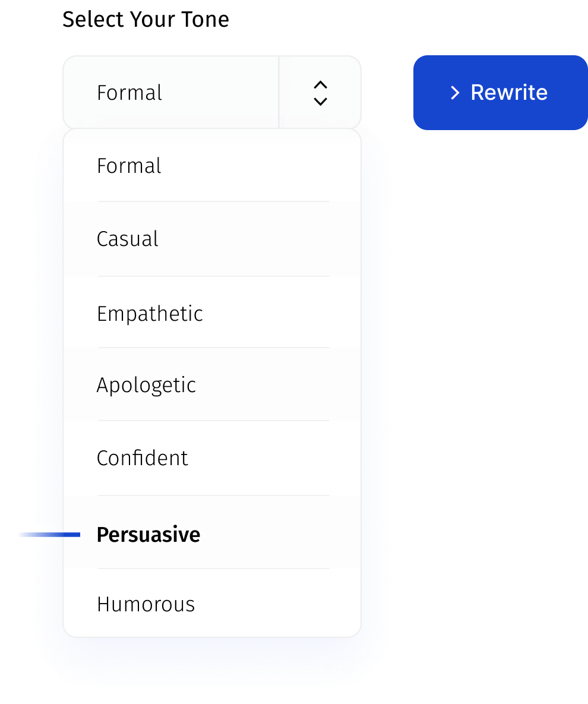Select the first tone in the dropdown list
This screenshot has height=704, width=588.
click(129, 166)
